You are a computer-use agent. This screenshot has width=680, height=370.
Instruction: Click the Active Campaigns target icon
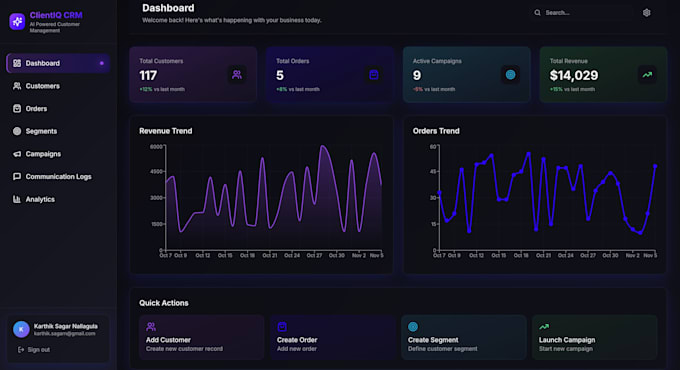pyautogui.click(x=510, y=75)
